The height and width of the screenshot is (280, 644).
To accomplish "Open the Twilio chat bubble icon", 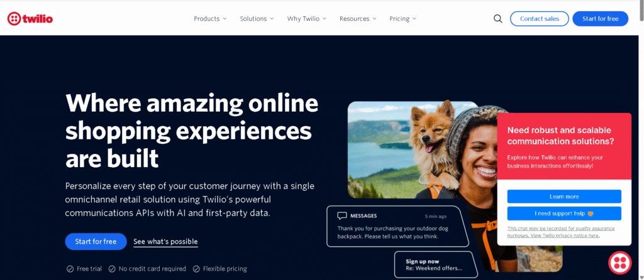I will tap(619, 263).
